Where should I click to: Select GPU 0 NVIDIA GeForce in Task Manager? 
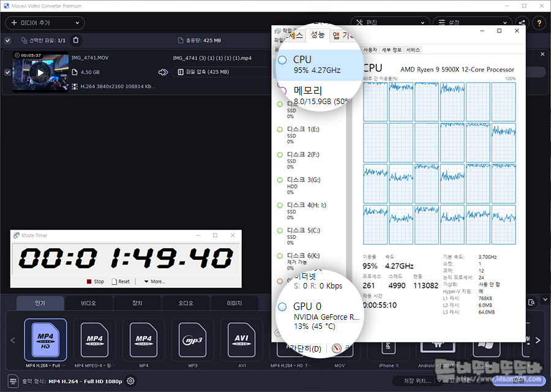[320, 315]
